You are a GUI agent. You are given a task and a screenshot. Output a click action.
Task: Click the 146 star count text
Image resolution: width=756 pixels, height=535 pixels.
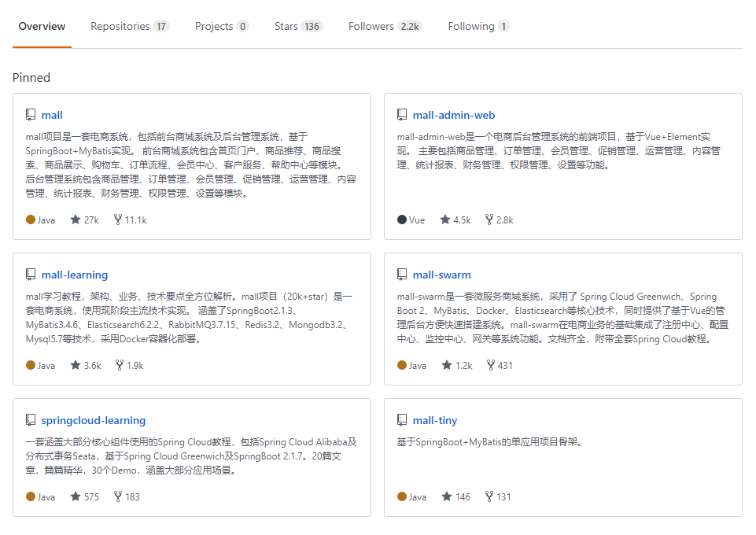click(463, 497)
